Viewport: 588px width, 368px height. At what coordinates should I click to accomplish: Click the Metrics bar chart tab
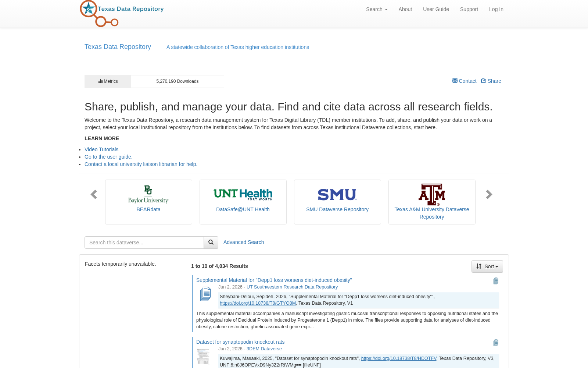(x=108, y=81)
